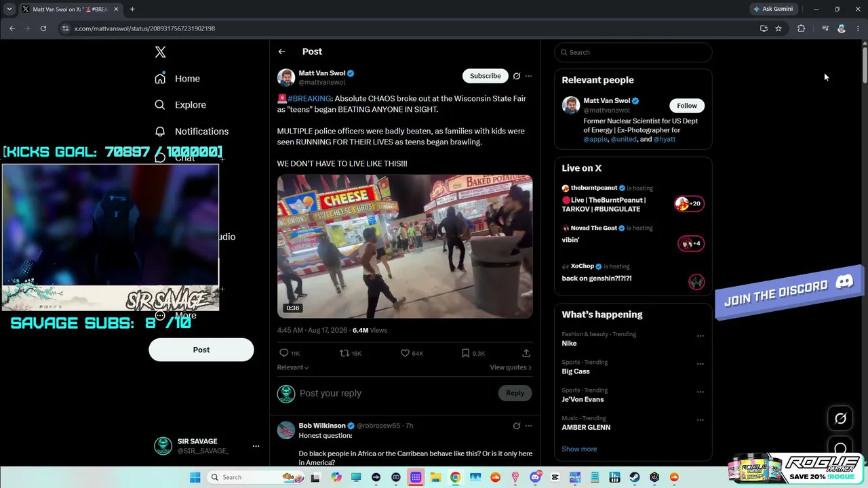Open View quotes link

coord(511,367)
